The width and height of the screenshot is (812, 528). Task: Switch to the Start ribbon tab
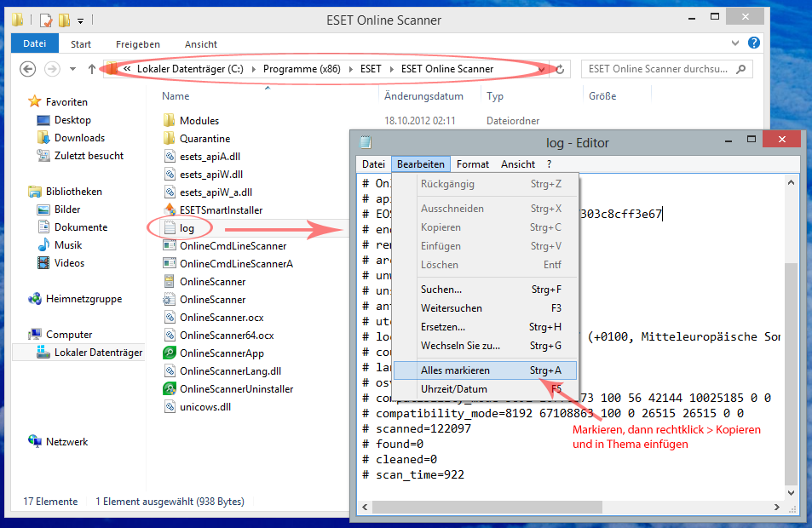[x=81, y=44]
